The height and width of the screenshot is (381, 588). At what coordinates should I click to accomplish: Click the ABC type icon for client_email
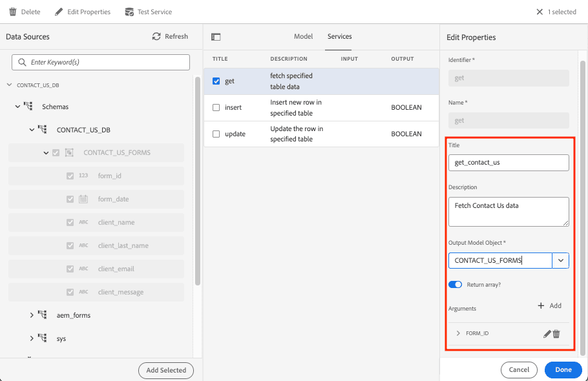coord(83,269)
